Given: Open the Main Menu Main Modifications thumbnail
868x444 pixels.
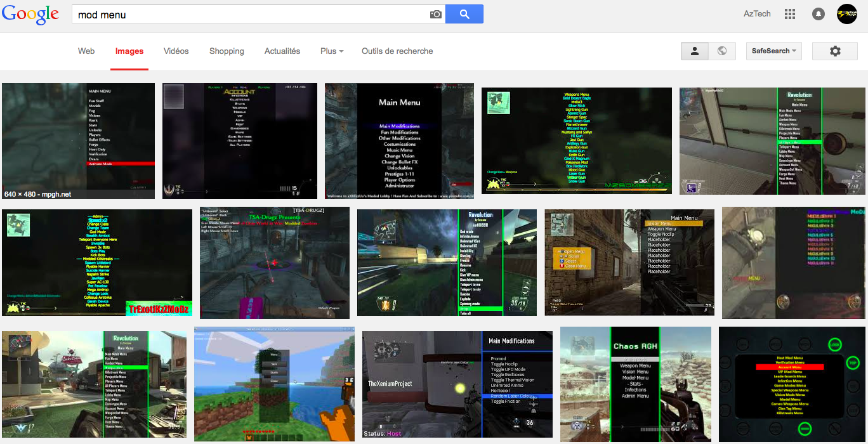Looking at the screenshot, I should coord(399,141).
